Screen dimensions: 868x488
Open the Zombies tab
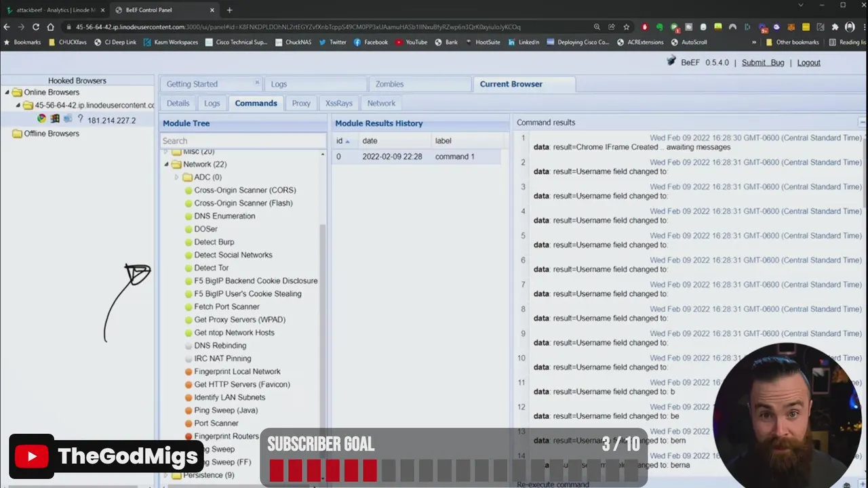419,84
